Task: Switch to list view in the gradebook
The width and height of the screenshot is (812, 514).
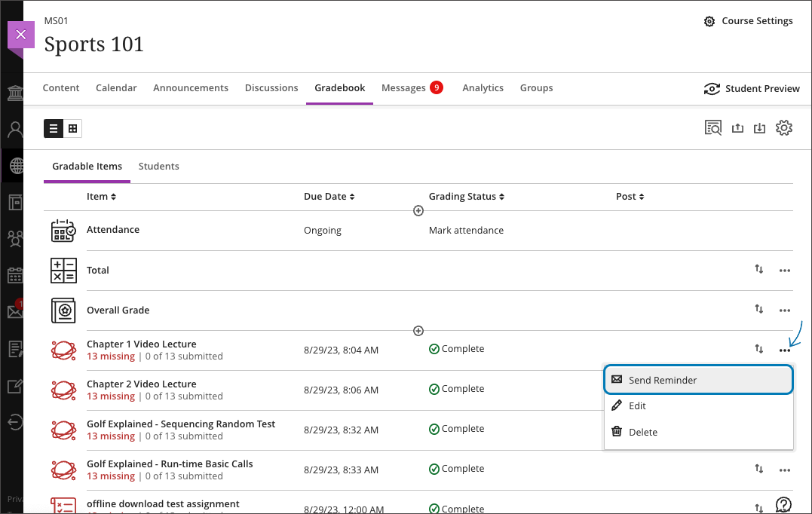Action: pos(53,128)
